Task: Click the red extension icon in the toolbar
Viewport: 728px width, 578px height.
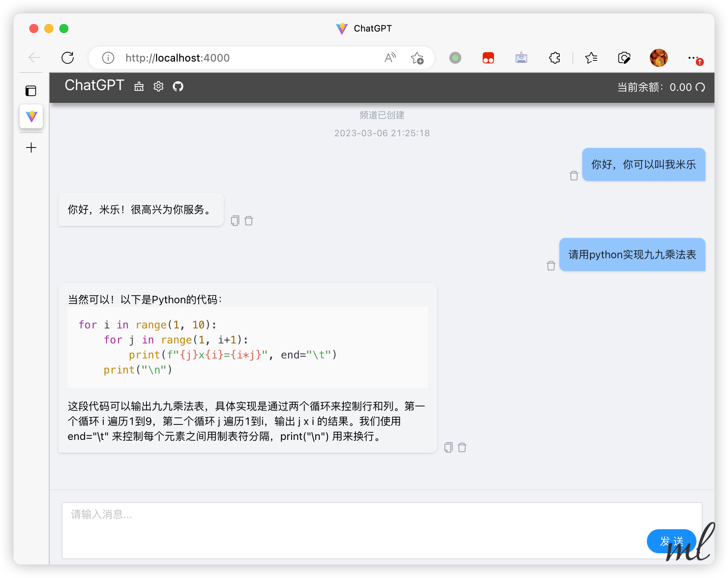Action: pos(488,58)
